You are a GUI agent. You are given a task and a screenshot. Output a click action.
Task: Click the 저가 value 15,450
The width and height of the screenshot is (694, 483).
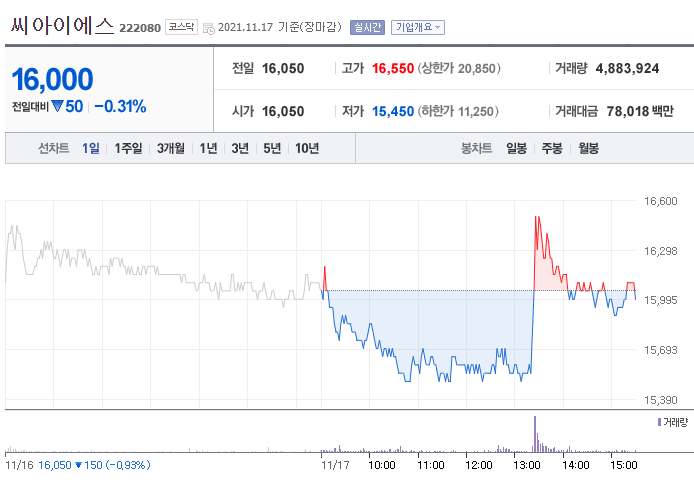click(x=393, y=111)
